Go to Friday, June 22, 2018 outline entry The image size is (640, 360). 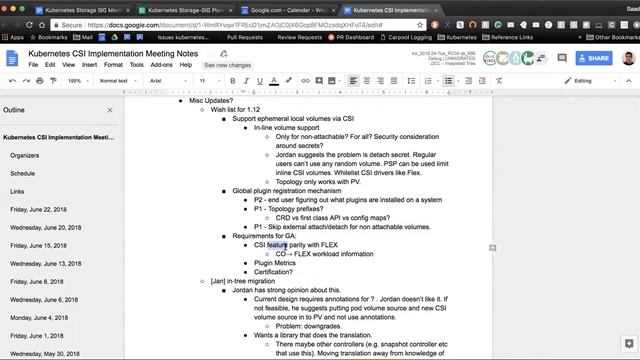[x=38, y=209]
